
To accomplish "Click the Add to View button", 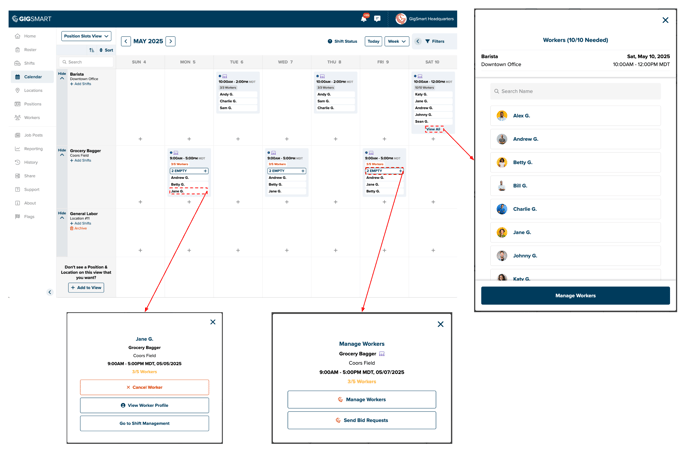I will coord(86,287).
